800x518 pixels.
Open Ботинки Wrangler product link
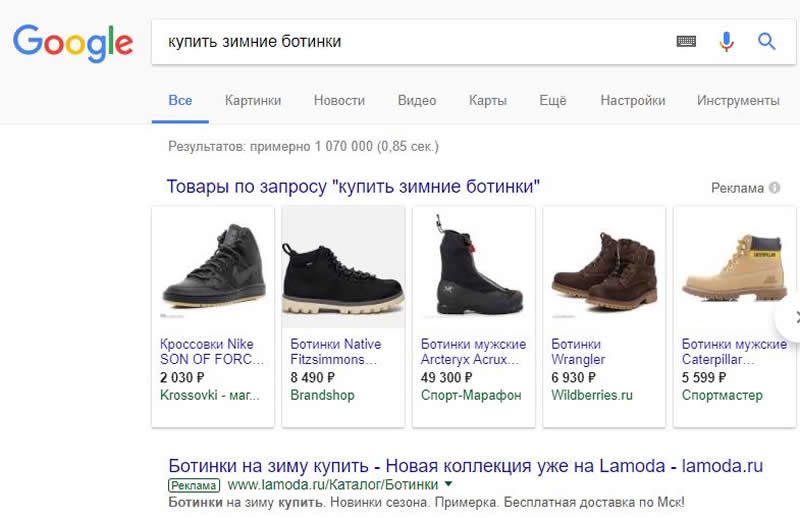tap(578, 352)
